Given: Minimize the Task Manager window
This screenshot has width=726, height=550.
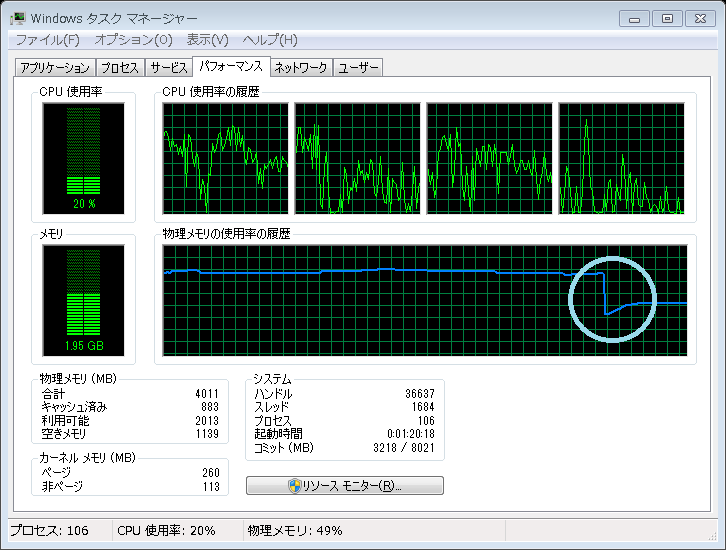Looking at the screenshot, I should point(634,19).
